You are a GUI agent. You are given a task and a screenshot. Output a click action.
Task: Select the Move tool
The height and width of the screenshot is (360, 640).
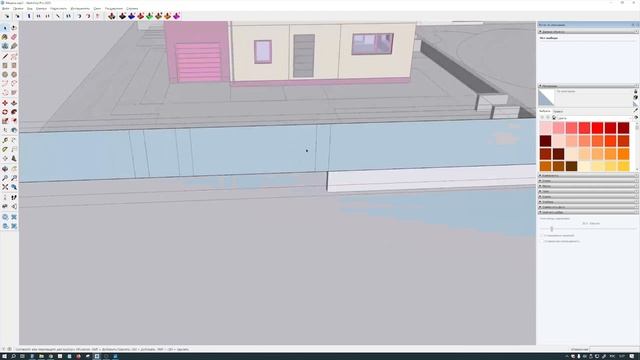tap(5, 103)
